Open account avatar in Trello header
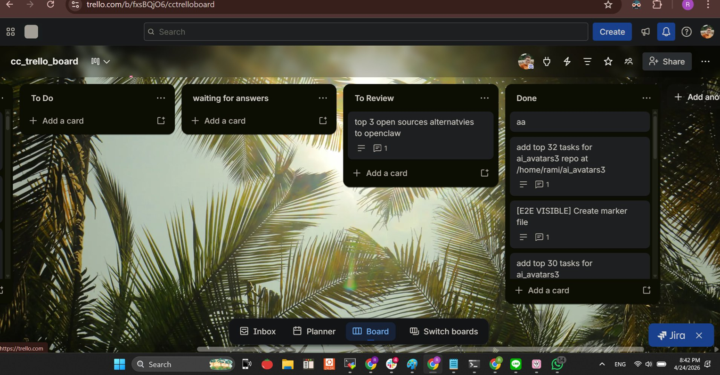The image size is (720, 375). point(707,32)
